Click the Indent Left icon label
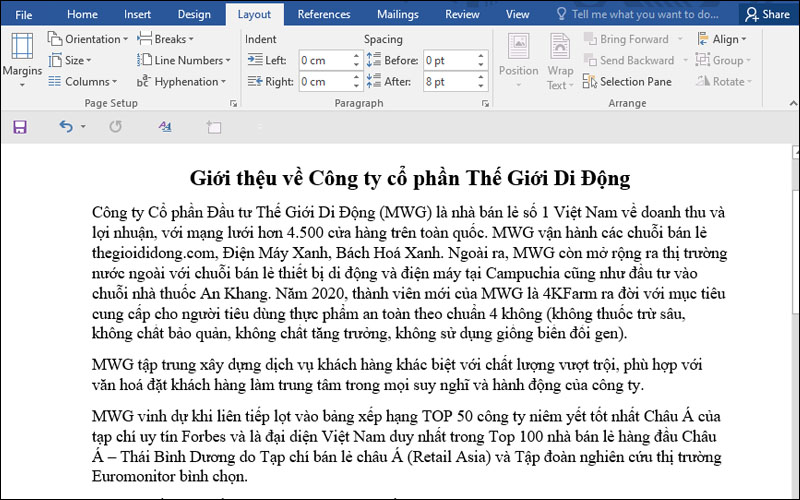This screenshot has width=800, height=500. click(267, 60)
